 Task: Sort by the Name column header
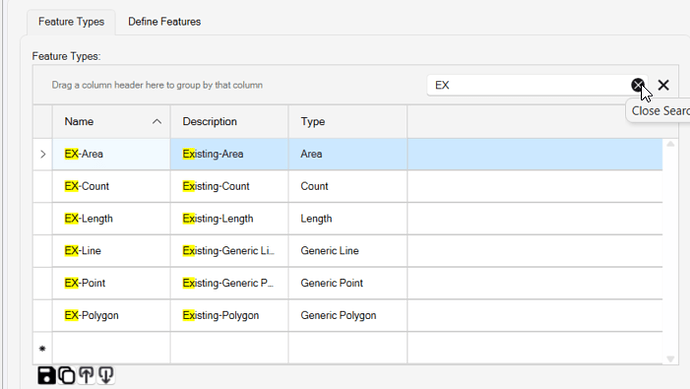click(111, 121)
